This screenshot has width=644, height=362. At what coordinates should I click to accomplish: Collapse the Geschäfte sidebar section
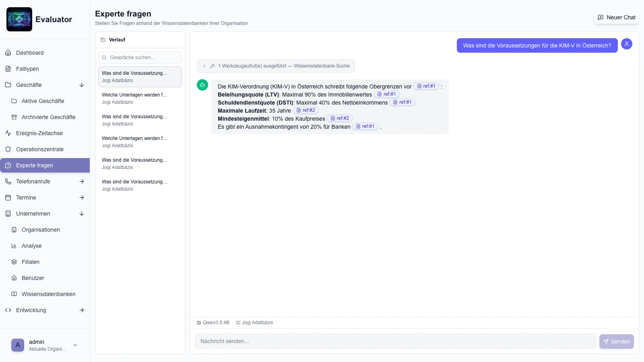(x=82, y=85)
